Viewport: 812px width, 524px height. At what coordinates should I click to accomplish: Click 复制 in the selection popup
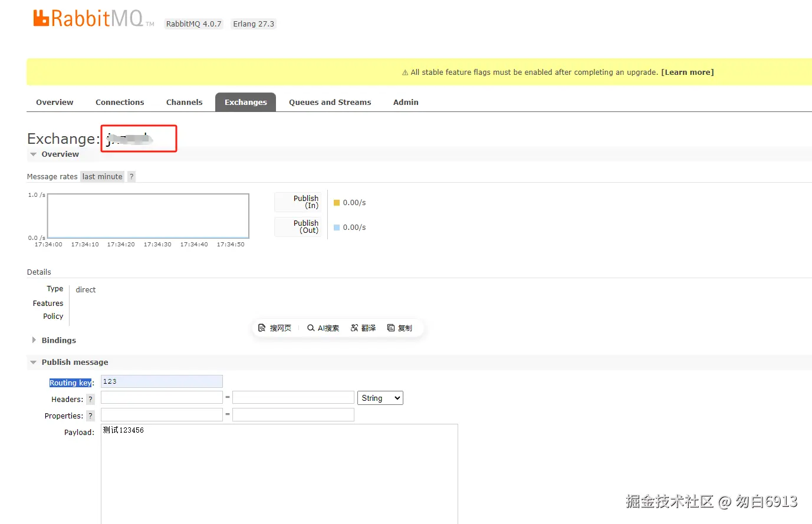400,328
